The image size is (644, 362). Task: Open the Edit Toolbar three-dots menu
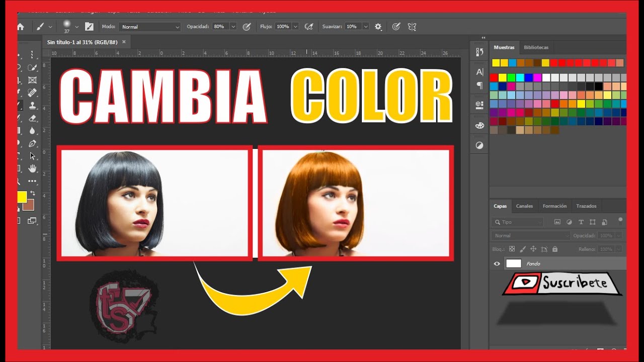(x=32, y=181)
